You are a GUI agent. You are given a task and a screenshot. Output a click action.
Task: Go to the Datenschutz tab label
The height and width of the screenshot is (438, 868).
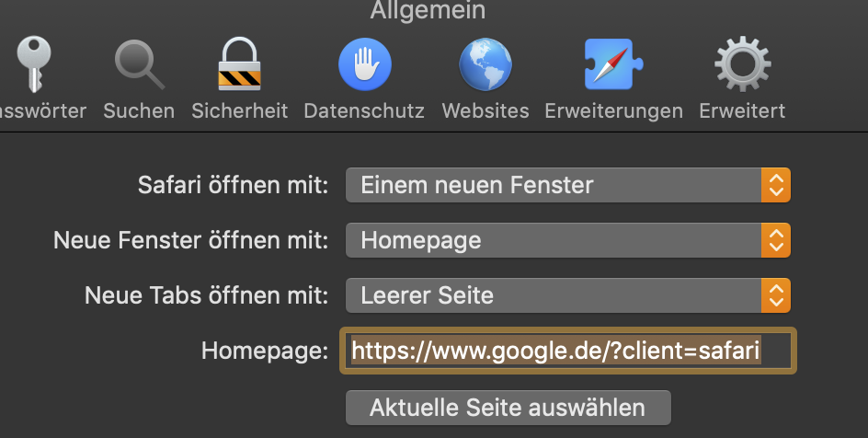coord(364,111)
